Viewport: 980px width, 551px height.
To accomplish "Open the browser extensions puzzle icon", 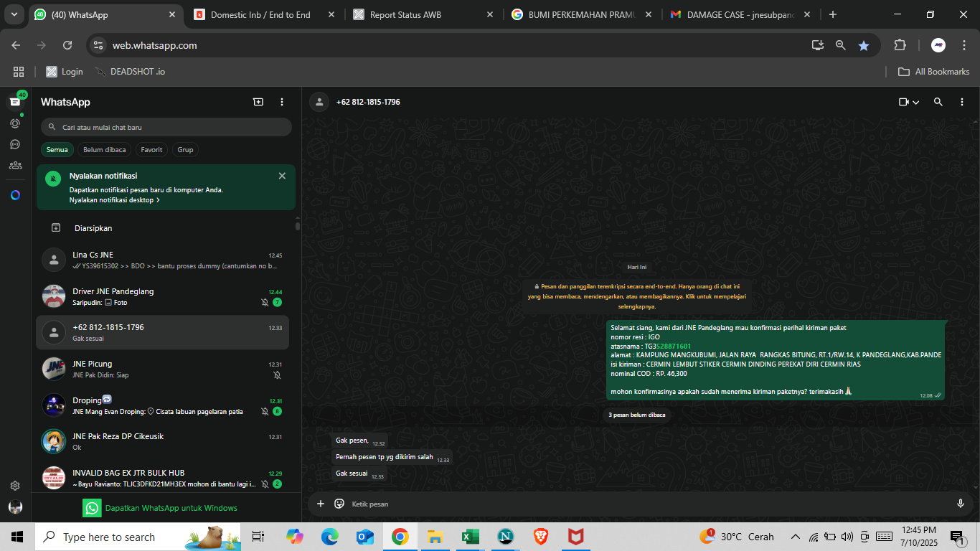I will (x=900, y=45).
